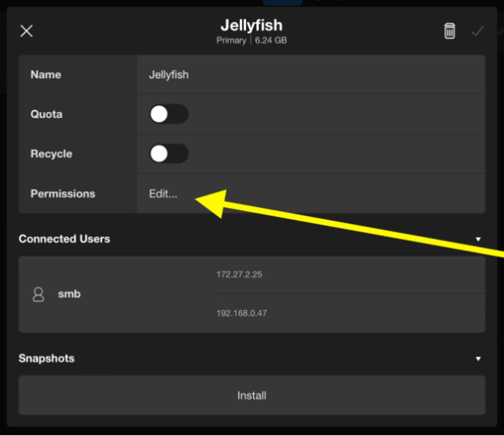Select the 192.168.0.47 address entry
The image size is (504, 436).
tap(242, 313)
